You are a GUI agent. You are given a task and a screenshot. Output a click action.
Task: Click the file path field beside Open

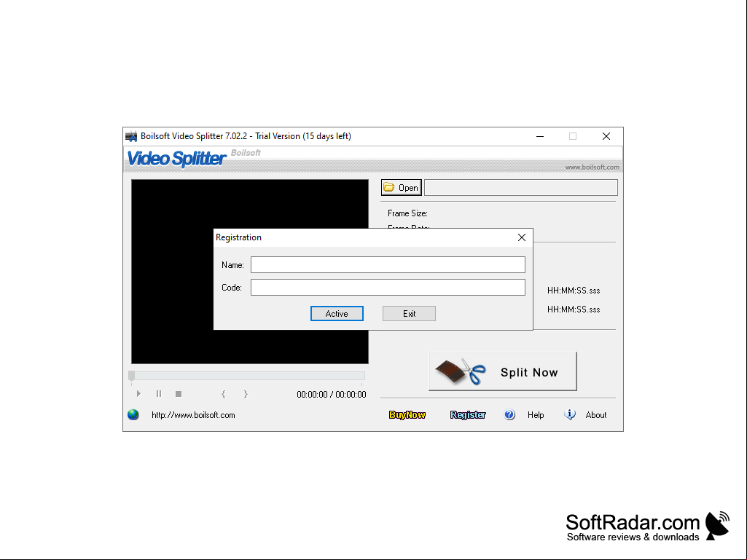tap(520, 188)
